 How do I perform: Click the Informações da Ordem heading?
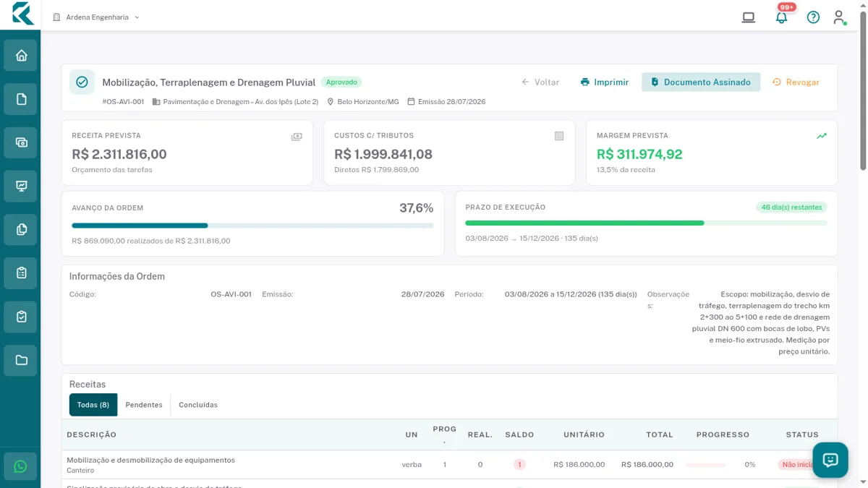(x=117, y=276)
